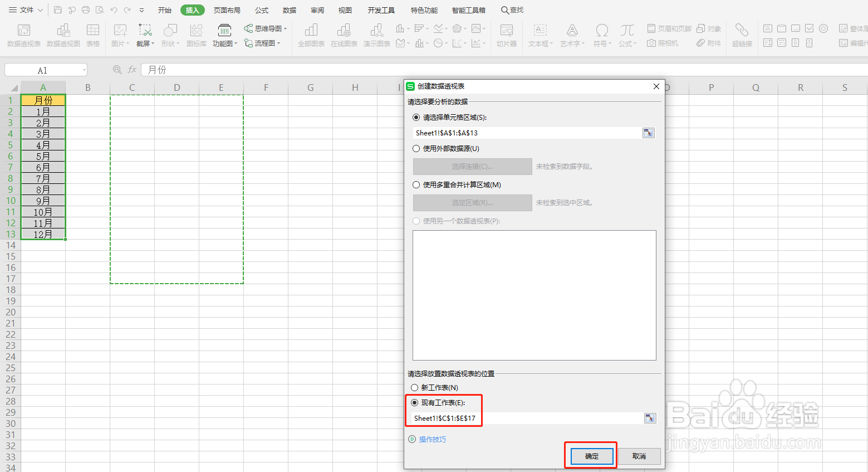Image resolution: width=868 pixels, height=472 pixels.
Task: Click the print icon in quick access toolbar
Action: pyautogui.click(x=86, y=10)
